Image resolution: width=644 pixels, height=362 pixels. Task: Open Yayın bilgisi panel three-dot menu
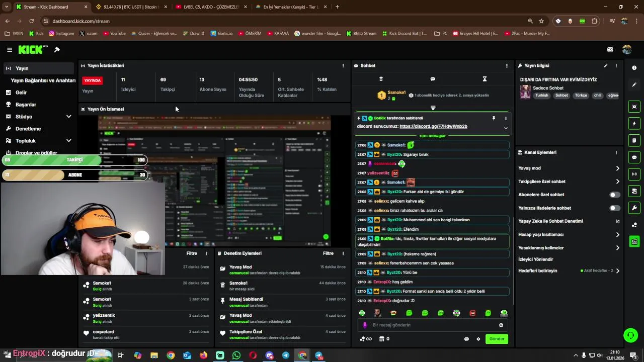616,66
